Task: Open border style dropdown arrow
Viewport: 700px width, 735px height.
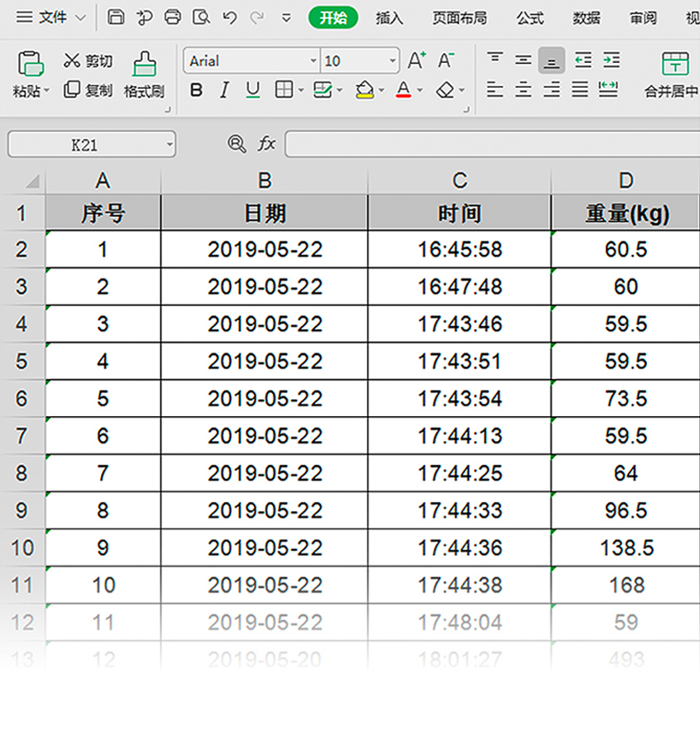Action: click(x=300, y=90)
